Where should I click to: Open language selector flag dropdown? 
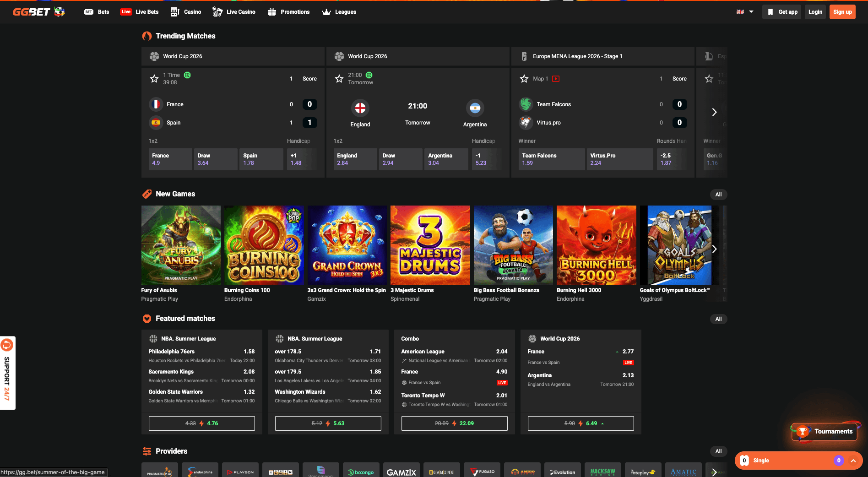pos(745,12)
